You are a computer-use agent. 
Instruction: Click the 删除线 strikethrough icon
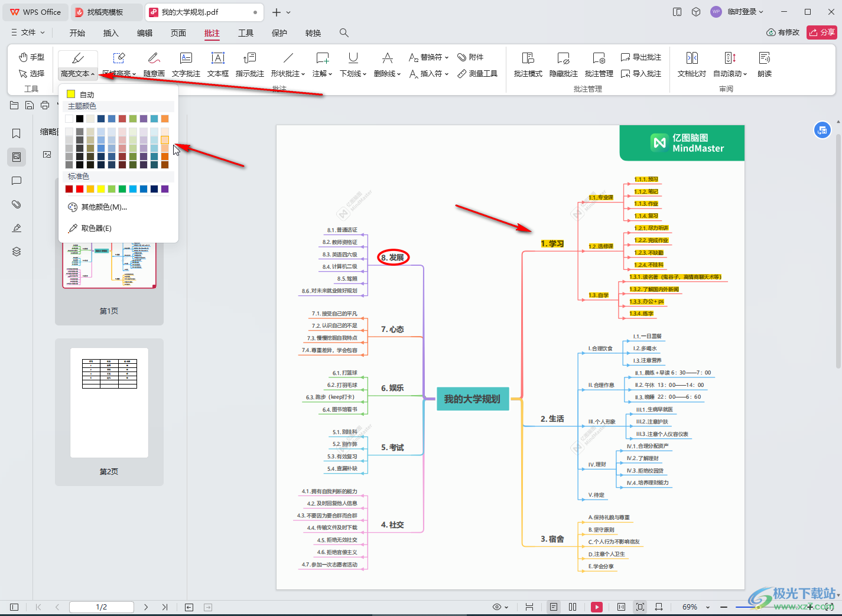(x=388, y=58)
